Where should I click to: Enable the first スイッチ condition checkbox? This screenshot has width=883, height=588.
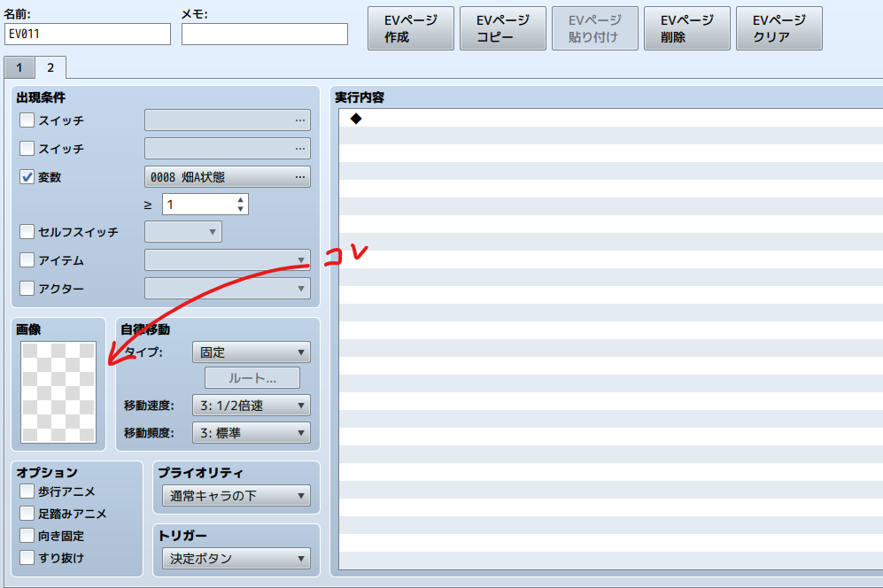pyautogui.click(x=27, y=120)
